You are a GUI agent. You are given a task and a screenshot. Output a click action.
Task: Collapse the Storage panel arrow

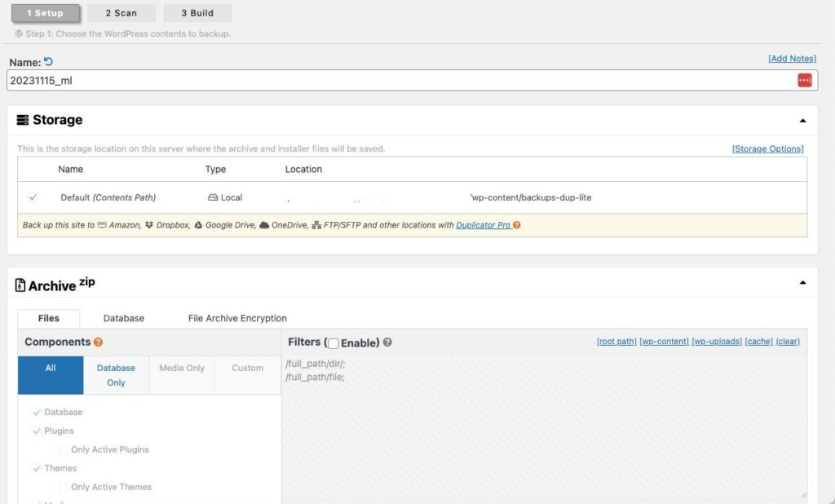[802, 121]
